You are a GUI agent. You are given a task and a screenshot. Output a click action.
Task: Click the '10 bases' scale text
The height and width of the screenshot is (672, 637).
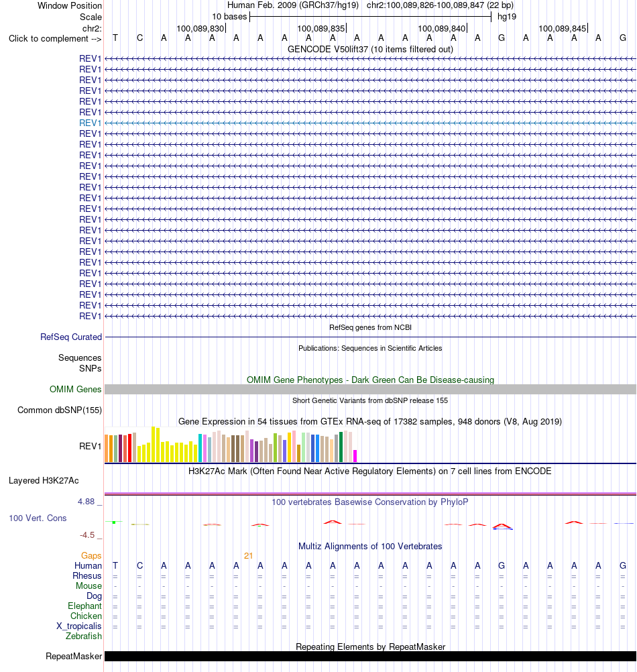pyautogui.click(x=229, y=17)
